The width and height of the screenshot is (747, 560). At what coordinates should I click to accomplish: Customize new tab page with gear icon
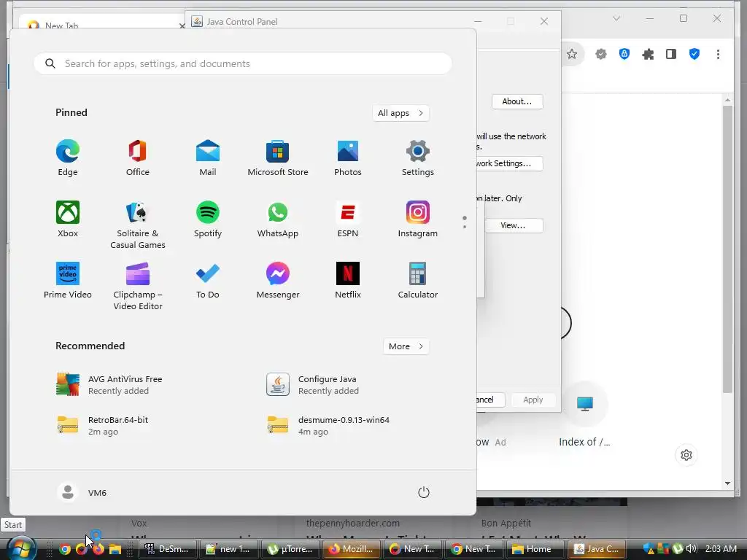tap(686, 455)
